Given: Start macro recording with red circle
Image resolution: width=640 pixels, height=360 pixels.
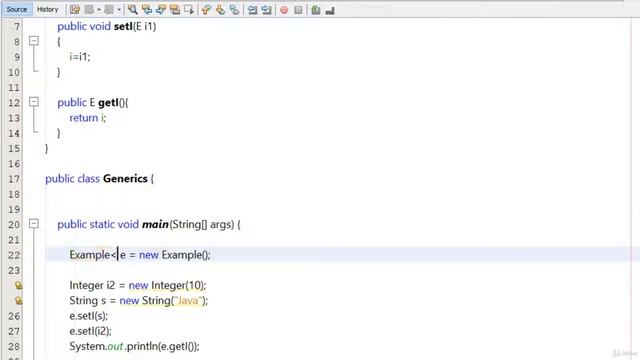Looking at the screenshot, I should click(284, 10).
